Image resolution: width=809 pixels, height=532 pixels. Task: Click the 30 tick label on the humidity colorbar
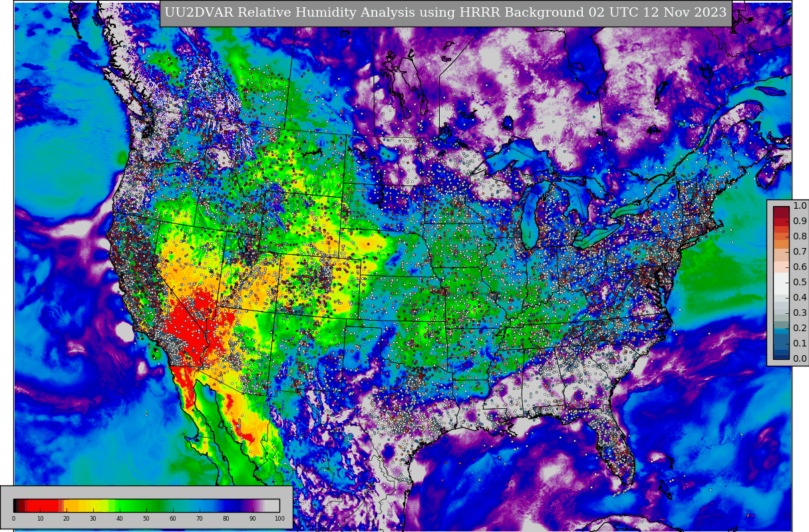pos(93,519)
